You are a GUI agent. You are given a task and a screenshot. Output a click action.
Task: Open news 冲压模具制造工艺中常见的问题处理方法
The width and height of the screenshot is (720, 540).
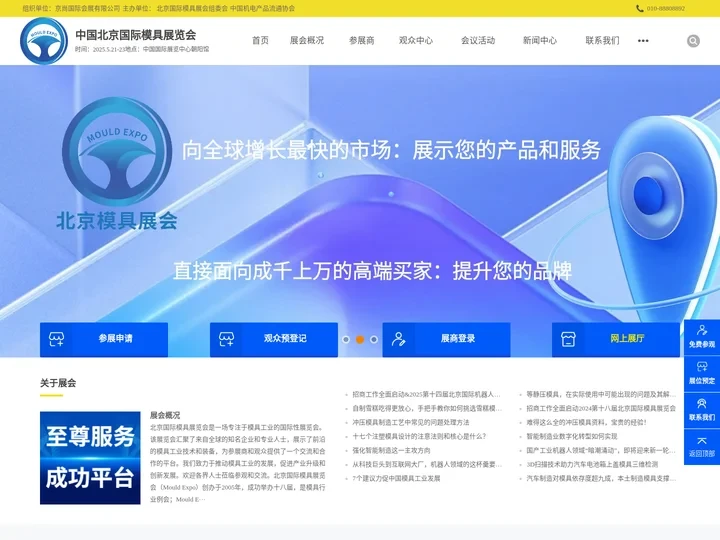tap(411, 422)
